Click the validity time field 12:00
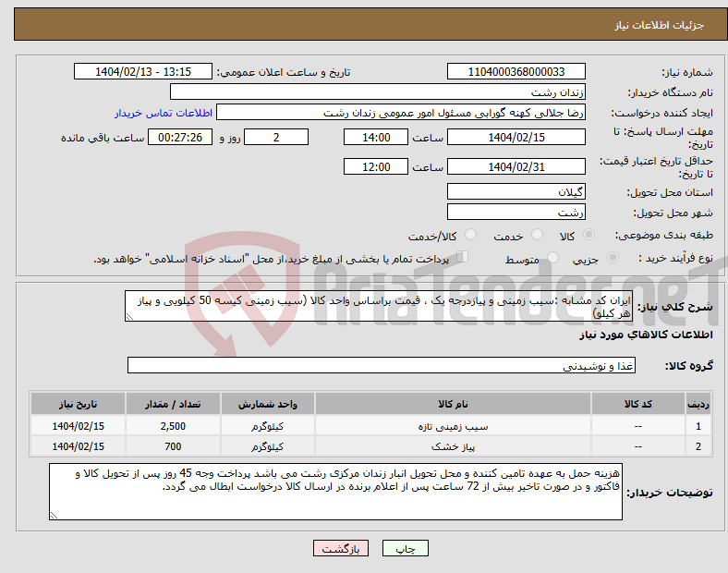Viewport: 728px width, 573px height. point(376,166)
